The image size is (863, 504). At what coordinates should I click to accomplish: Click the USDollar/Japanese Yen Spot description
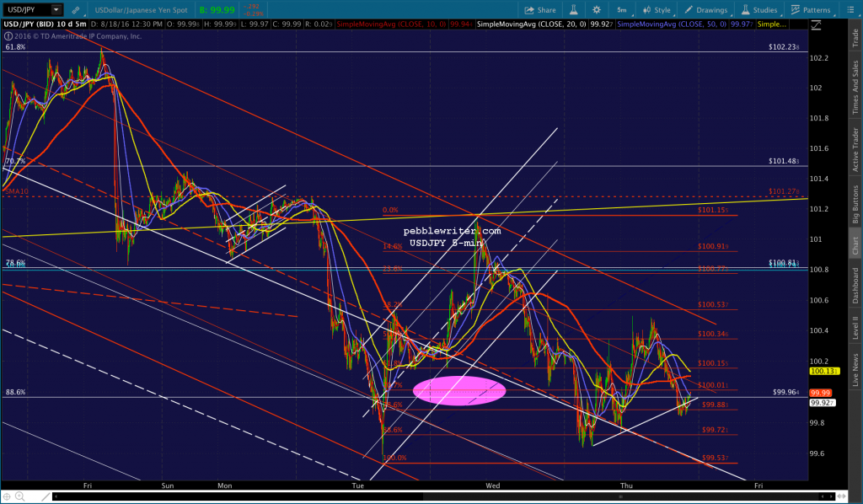tap(141, 10)
